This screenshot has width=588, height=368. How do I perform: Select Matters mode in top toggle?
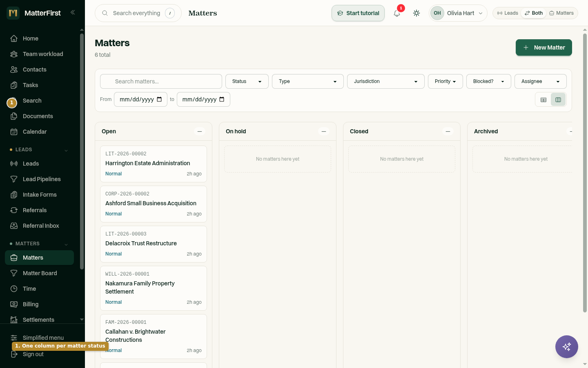click(561, 13)
